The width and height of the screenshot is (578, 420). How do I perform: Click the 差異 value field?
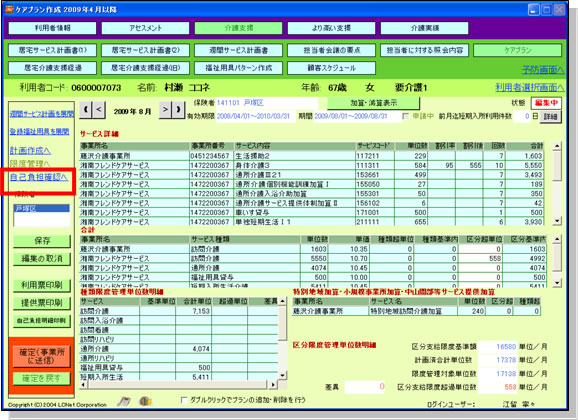[365, 387]
